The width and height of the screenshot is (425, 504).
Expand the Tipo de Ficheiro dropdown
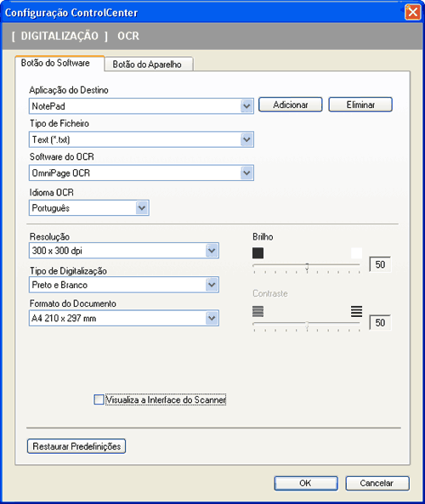(x=246, y=139)
